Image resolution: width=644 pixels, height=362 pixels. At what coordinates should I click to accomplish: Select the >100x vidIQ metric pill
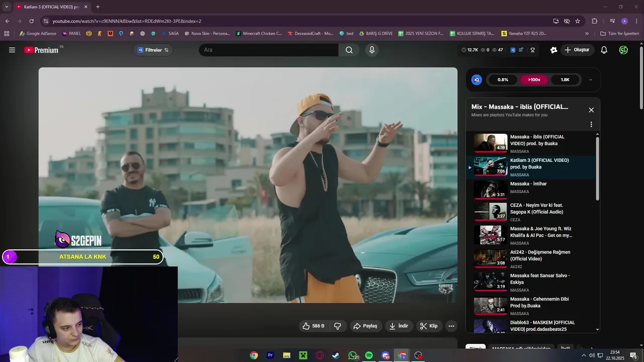pyautogui.click(x=534, y=79)
